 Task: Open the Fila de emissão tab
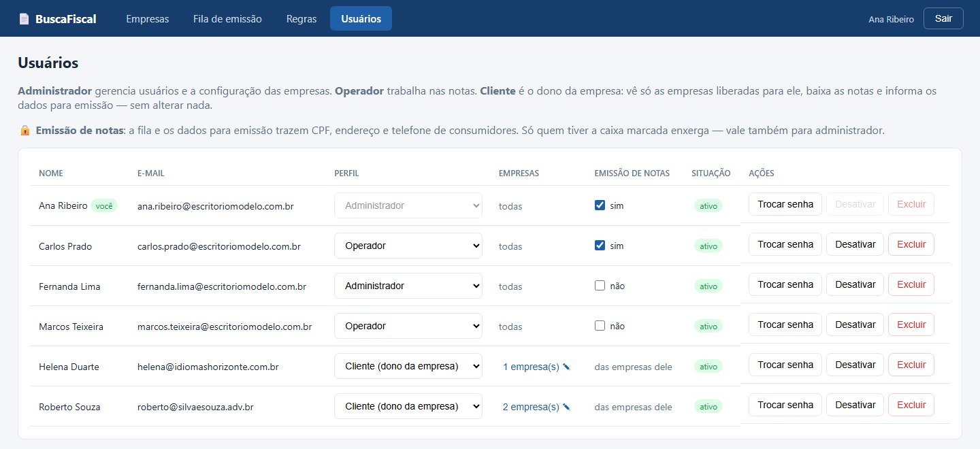pyautogui.click(x=227, y=18)
